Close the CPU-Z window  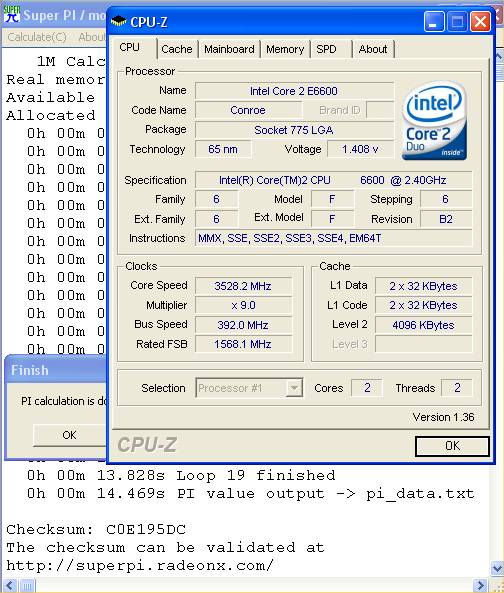480,21
